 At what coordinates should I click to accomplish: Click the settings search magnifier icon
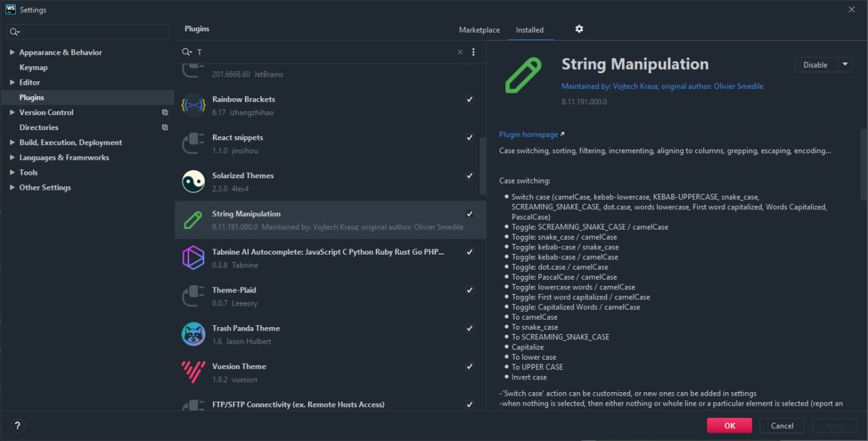point(15,32)
